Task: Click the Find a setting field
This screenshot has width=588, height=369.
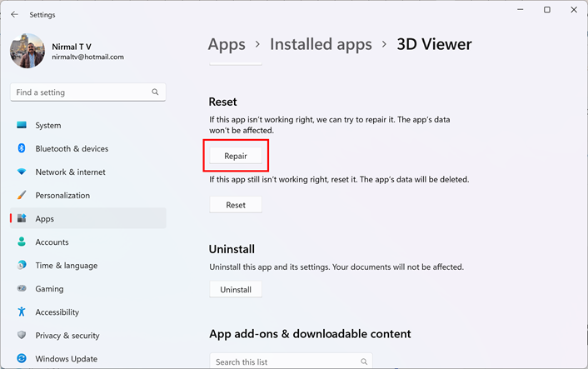Action: click(x=88, y=92)
